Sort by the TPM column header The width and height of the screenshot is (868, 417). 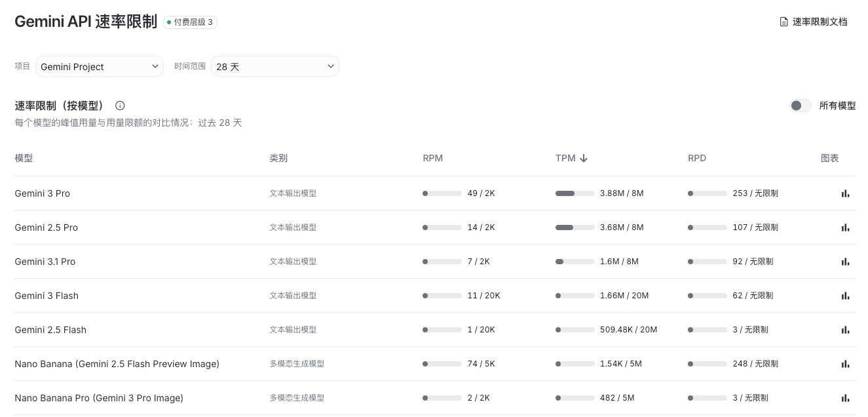pyautogui.click(x=571, y=158)
